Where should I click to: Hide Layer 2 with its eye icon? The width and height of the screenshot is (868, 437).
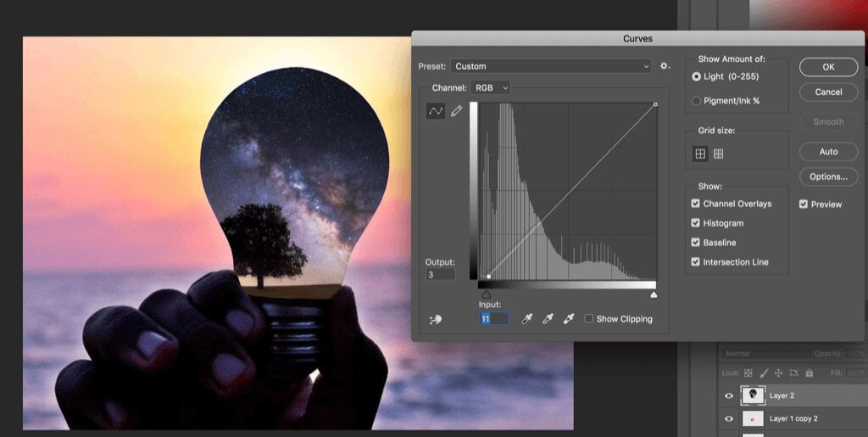click(729, 395)
